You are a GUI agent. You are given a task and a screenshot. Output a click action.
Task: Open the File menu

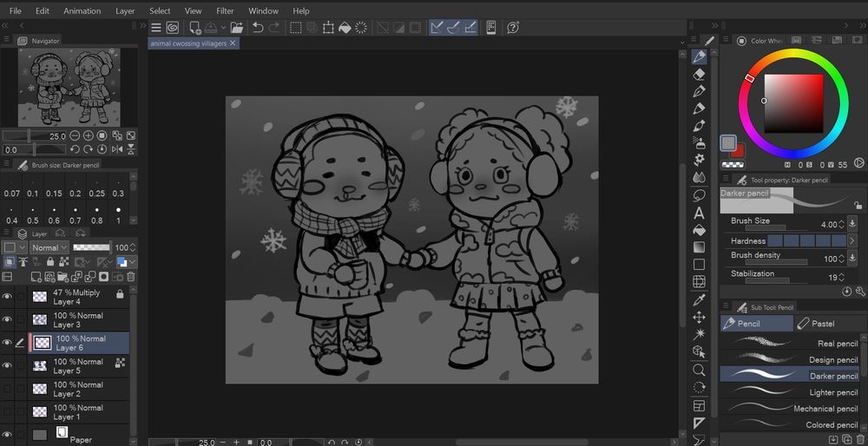[16, 10]
